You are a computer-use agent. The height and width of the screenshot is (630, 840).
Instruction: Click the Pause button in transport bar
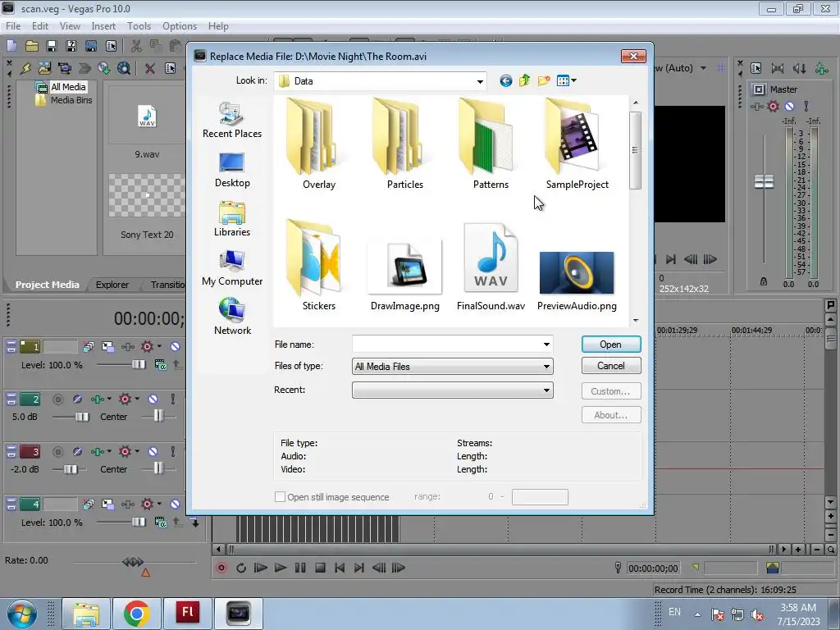click(300, 568)
